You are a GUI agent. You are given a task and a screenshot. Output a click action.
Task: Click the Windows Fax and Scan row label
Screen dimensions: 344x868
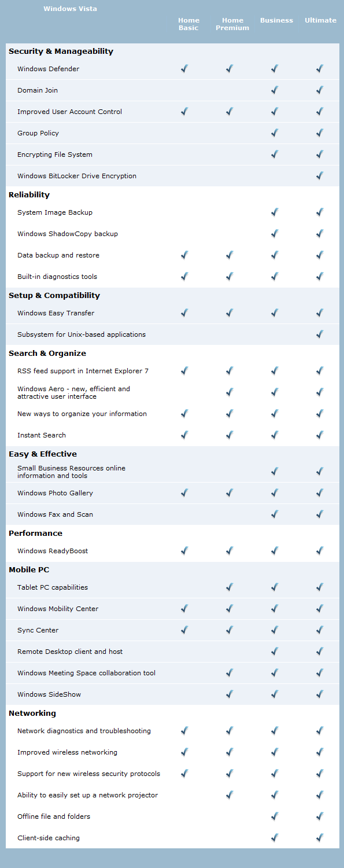click(x=55, y=514)
